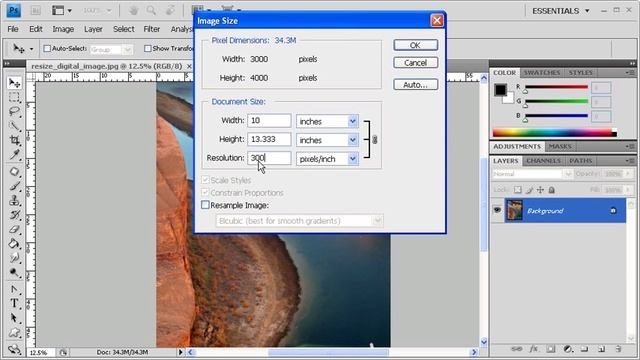Image resolution: width=640 pixels, height=360 pixels.
Task: Open the Bicubic resample method dropdown
Action: point(299,221)
